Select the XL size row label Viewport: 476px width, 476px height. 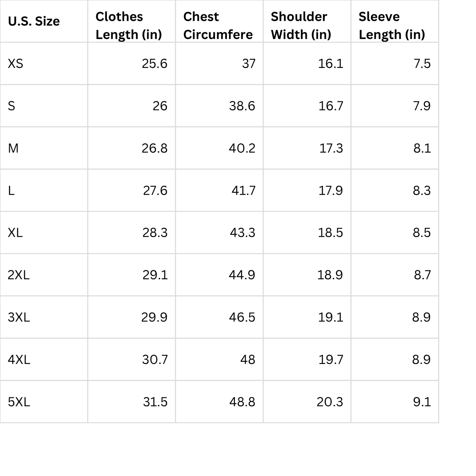point(44,233)
